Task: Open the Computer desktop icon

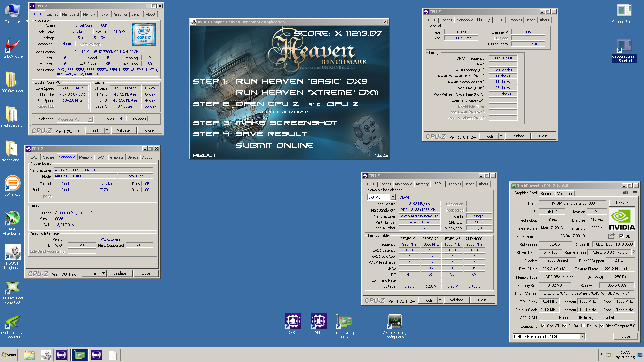Action: 12,14
